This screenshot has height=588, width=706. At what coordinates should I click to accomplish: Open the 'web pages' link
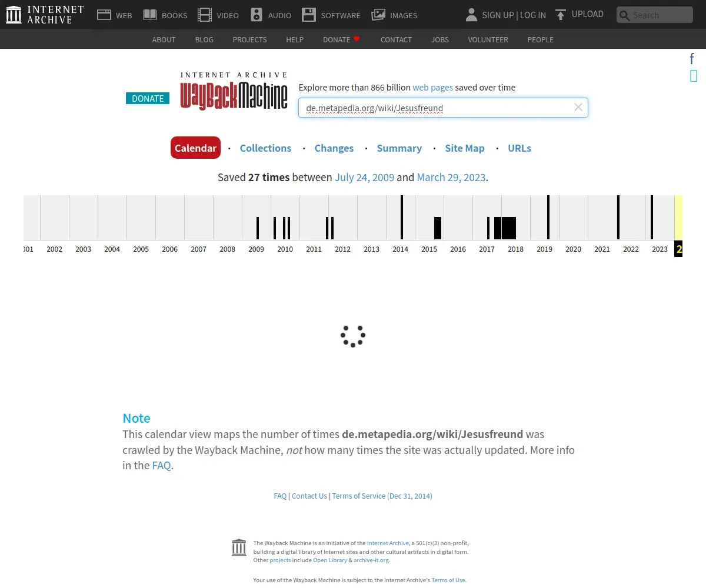pos(432,87)
